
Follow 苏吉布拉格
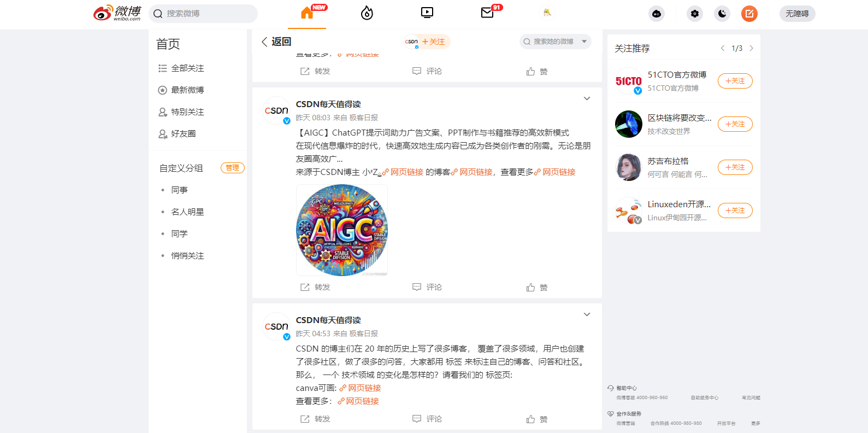[x=735, y=167]
